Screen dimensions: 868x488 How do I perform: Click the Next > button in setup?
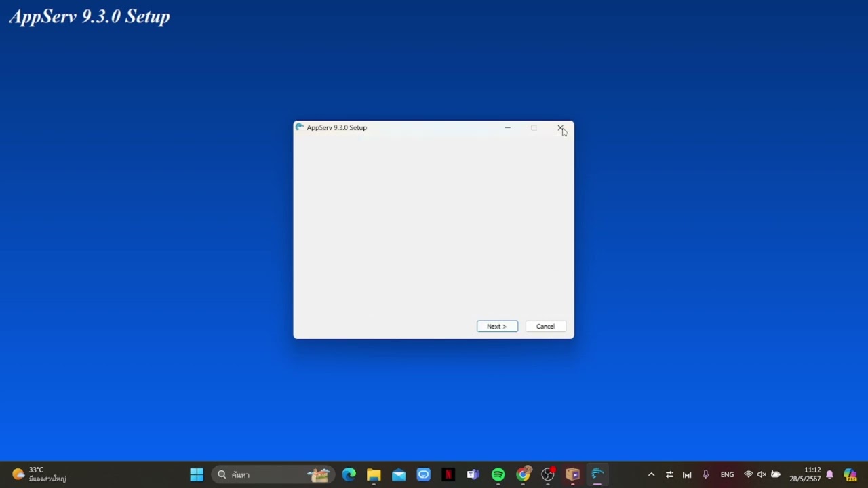click(x=497, y=327)
